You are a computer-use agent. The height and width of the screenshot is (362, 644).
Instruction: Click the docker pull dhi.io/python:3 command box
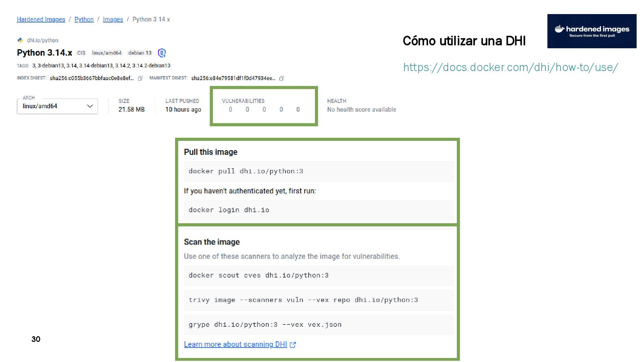pyautogui.click(x=319, y=172)
